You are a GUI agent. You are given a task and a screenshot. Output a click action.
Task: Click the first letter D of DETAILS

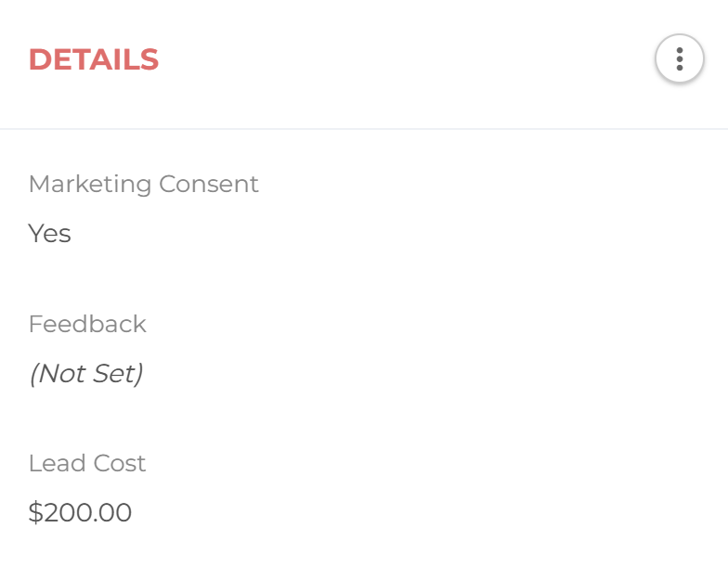click(39, 59)
